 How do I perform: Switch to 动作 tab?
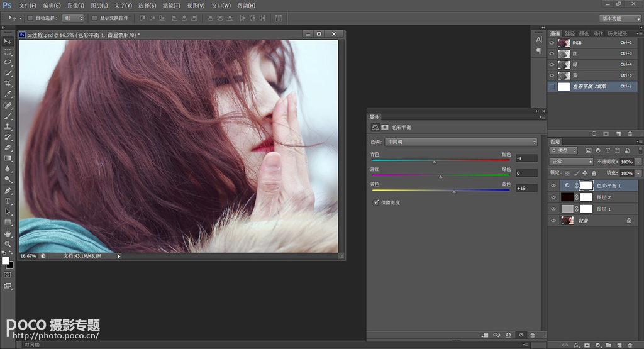click(598, 34)
